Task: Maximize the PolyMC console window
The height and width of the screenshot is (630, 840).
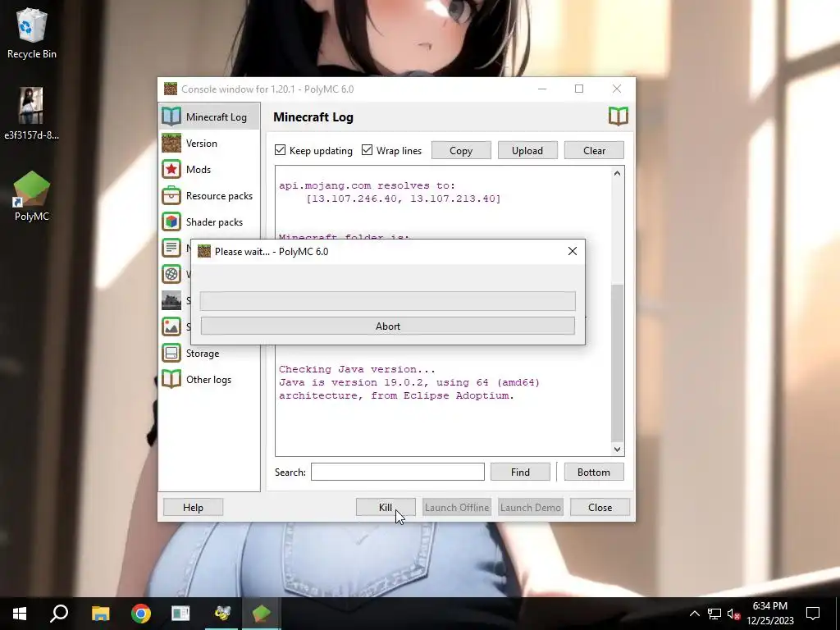Action: point(579,89)
